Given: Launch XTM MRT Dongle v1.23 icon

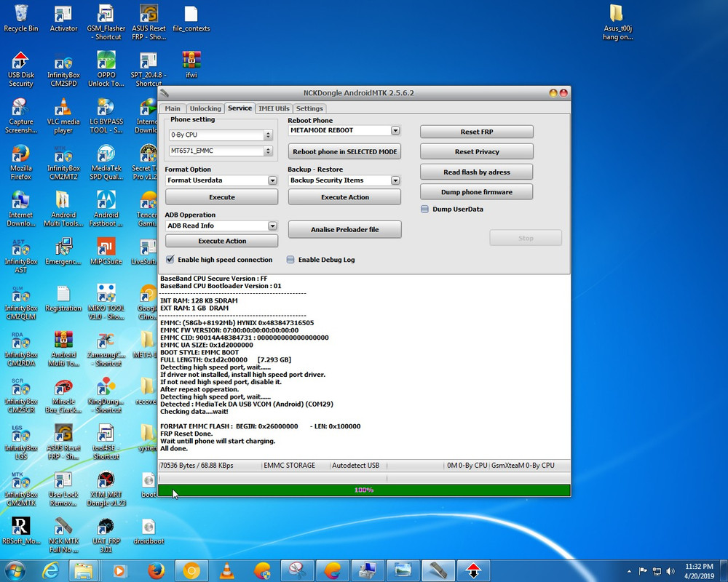Looking at the screenshot, I should click(x=106, y=489).
